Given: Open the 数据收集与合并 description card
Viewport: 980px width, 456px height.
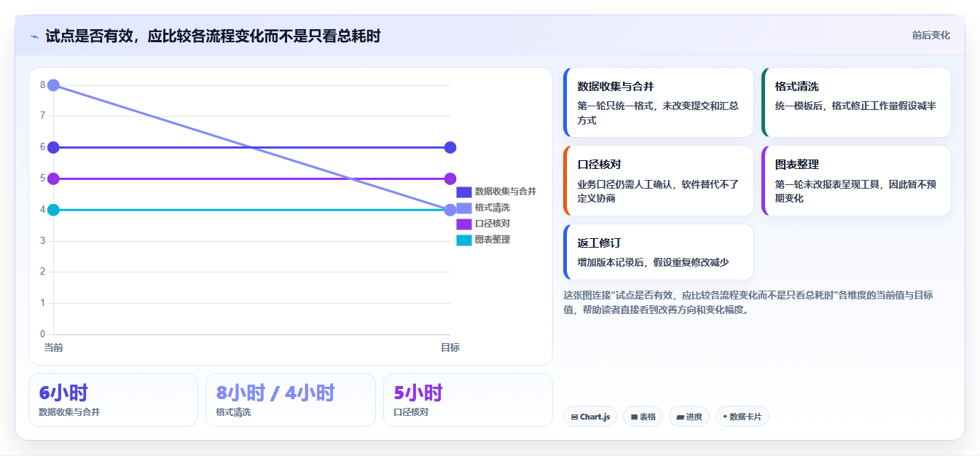Looking at the screenshot, I should pyautogui.click(x=658, y=103).
